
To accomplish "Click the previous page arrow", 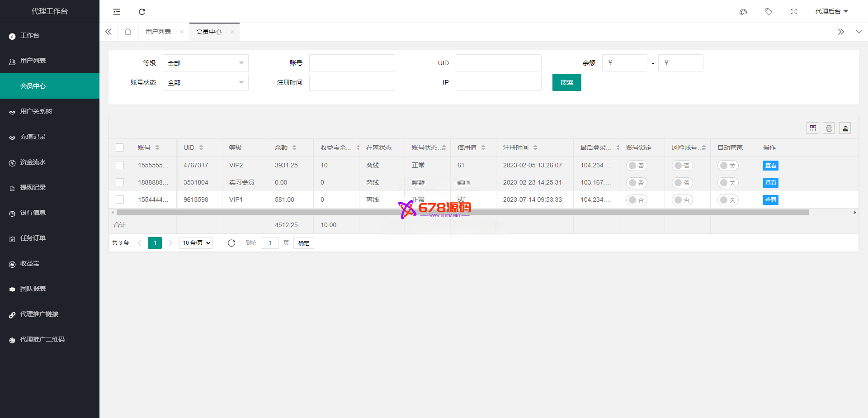I will click(x=140, y=243).
